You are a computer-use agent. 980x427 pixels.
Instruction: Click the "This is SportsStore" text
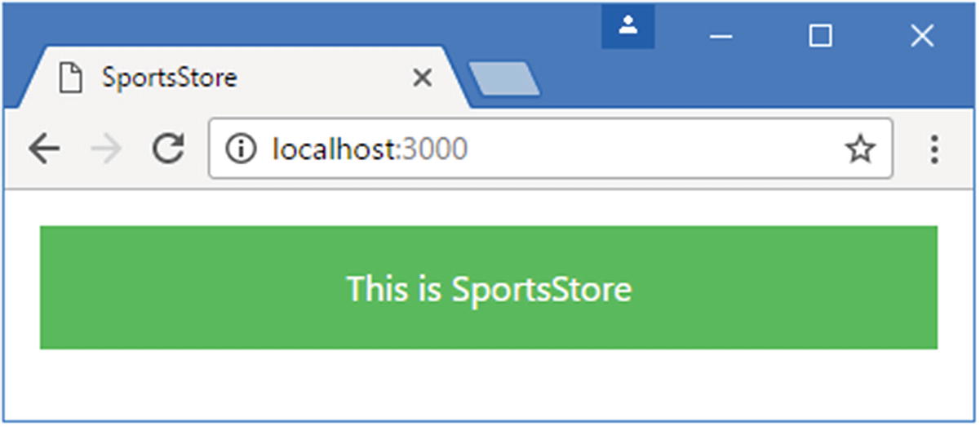click(x=489, y=289)
